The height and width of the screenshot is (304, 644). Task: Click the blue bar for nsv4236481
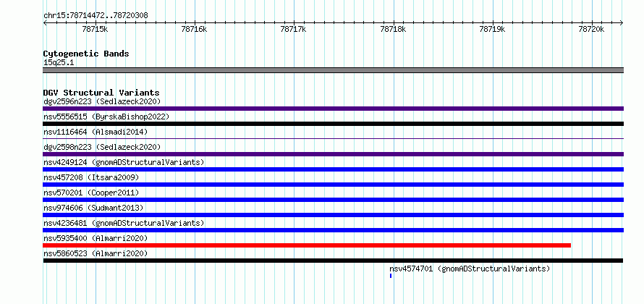[333, 230]
